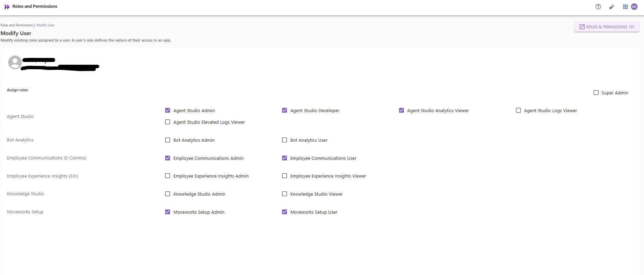The width and height of the screenshot is (644, 275).
Task: Check Knowledge Studio Viewer
Action: tap(284, 194)
